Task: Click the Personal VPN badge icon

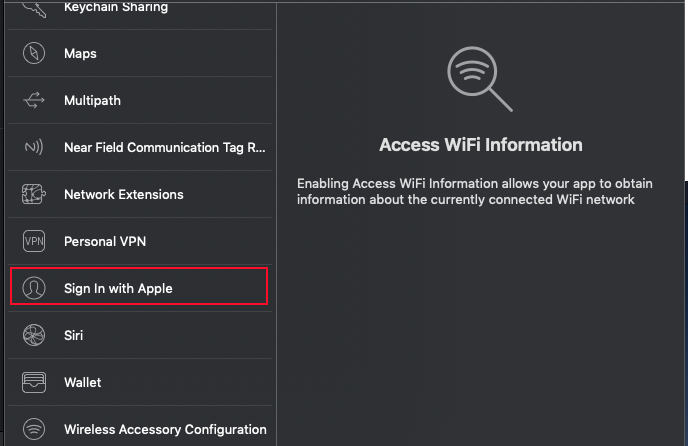Action: (34, 241)
